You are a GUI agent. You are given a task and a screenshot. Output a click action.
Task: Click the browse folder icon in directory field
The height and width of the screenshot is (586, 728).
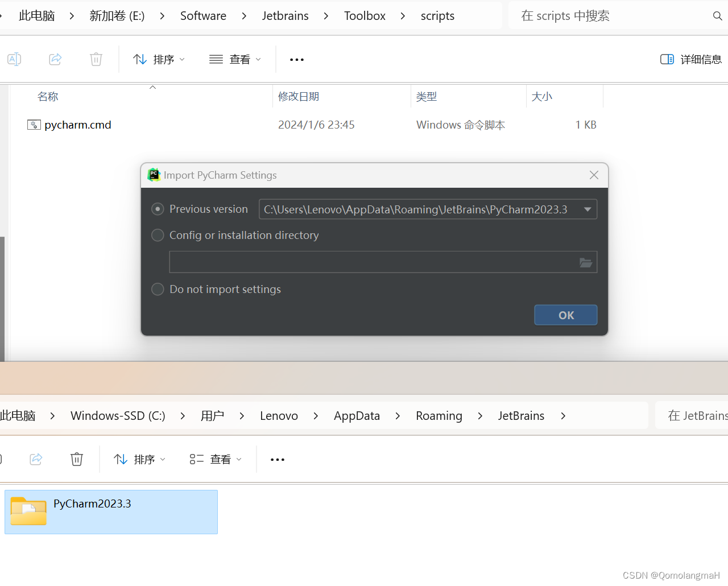tap(586, 262)
